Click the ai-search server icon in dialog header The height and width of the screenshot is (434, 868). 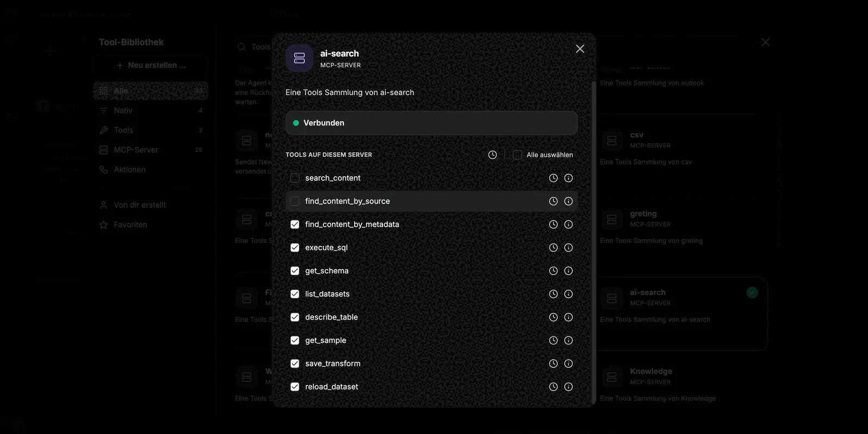click(299, 58)
